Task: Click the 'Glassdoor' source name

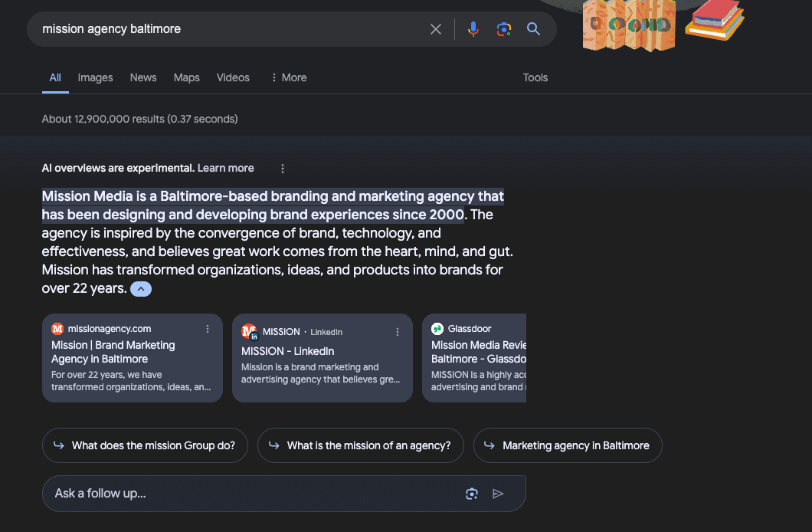Action: point(469,329)
